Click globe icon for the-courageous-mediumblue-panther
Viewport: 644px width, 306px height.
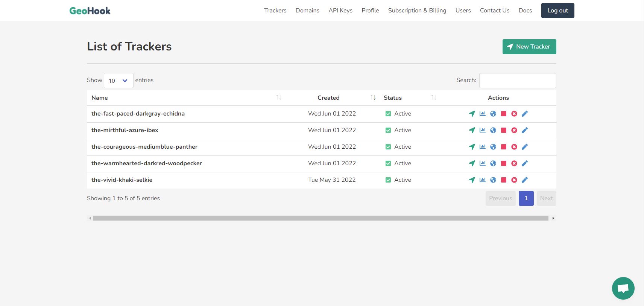tap(493, 147)
